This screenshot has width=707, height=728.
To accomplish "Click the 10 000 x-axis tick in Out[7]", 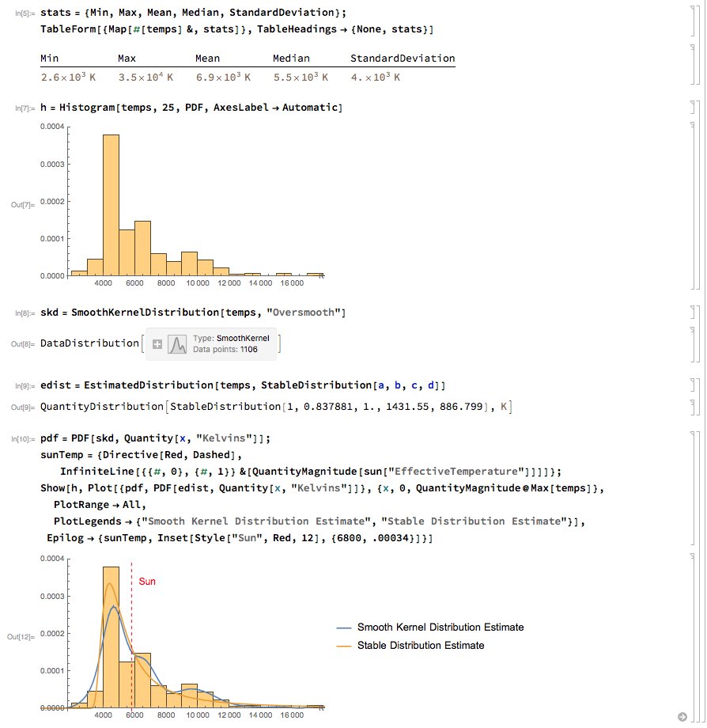I will coord(198,283).
